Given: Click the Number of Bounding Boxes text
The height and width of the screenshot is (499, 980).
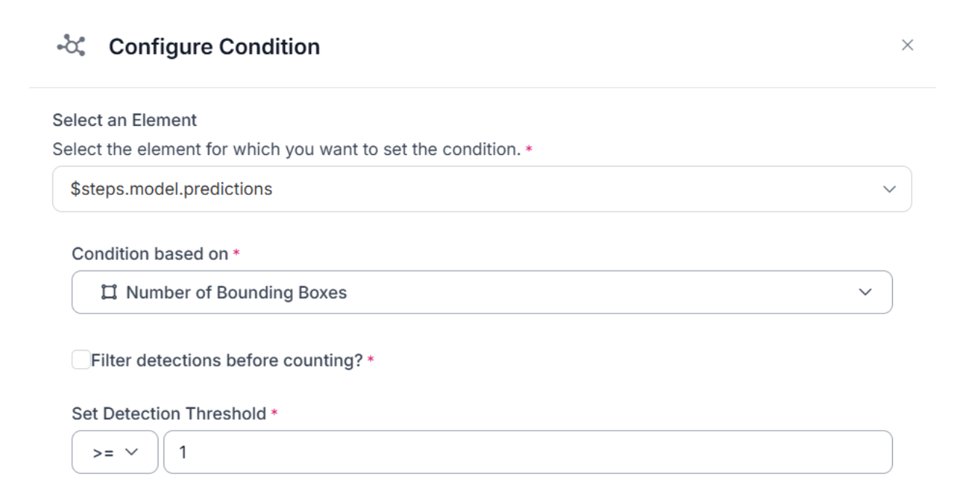Looking at the screenshot, I should click(236, 292).
